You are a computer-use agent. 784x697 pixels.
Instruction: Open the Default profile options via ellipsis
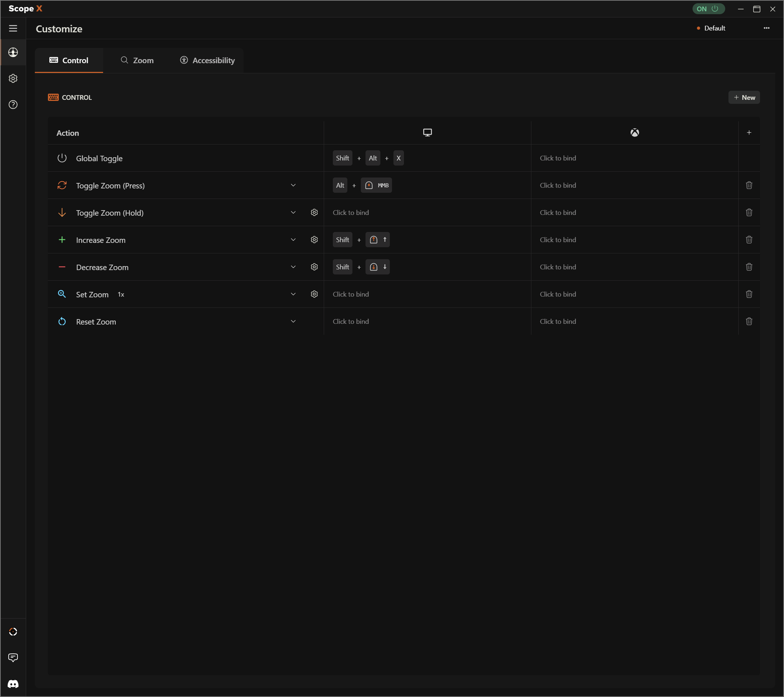[x=767, y=28]
